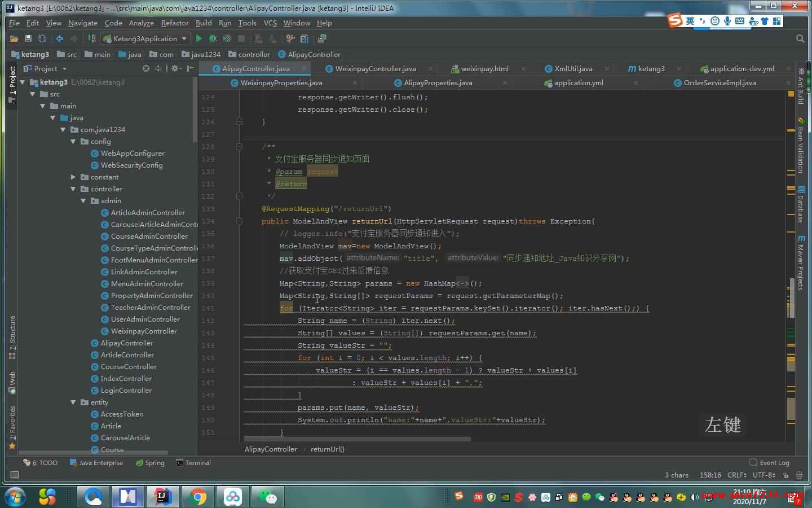The image size is (812, 508).
Task: Click the Synchronize toolbar icon
Action: click(42, 38)
